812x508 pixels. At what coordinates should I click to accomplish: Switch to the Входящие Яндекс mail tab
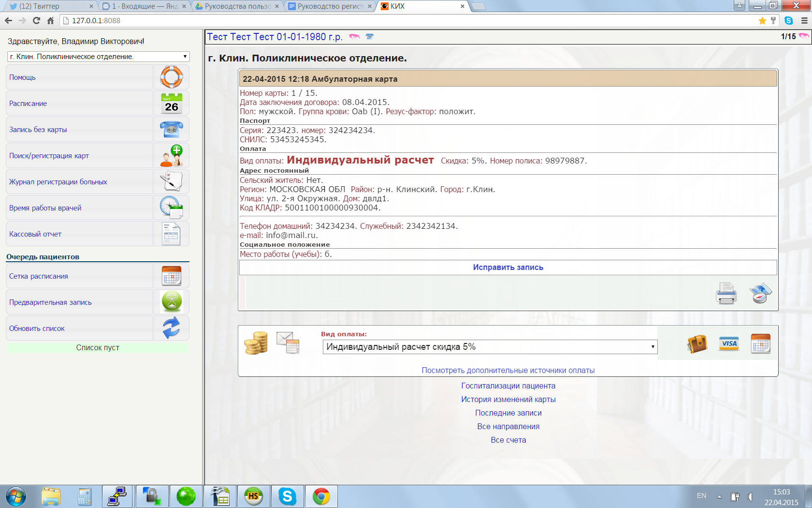tap(144, 6)
